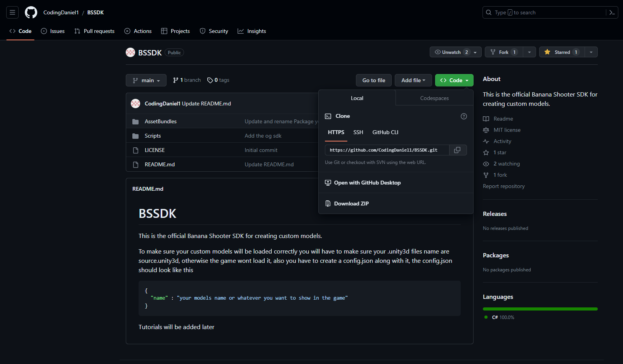Go to the GitHub homepage via the Octocat logo
This screenshot has width=623, height=364.
31,12
